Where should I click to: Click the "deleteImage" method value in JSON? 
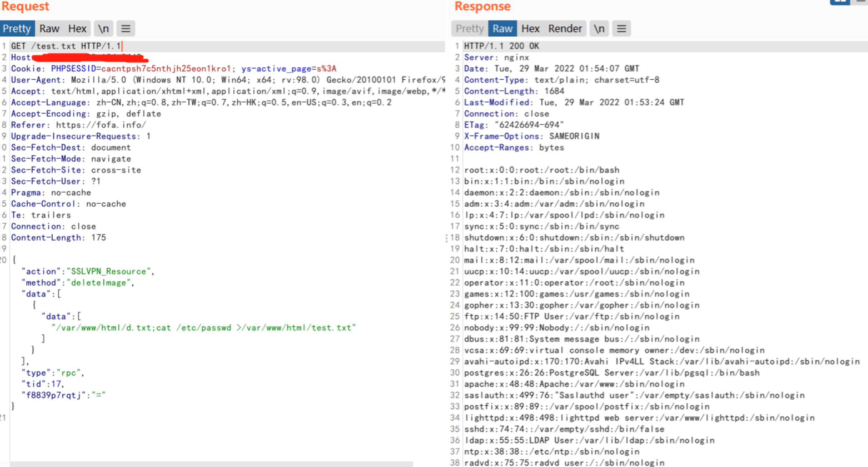(99, 283)
